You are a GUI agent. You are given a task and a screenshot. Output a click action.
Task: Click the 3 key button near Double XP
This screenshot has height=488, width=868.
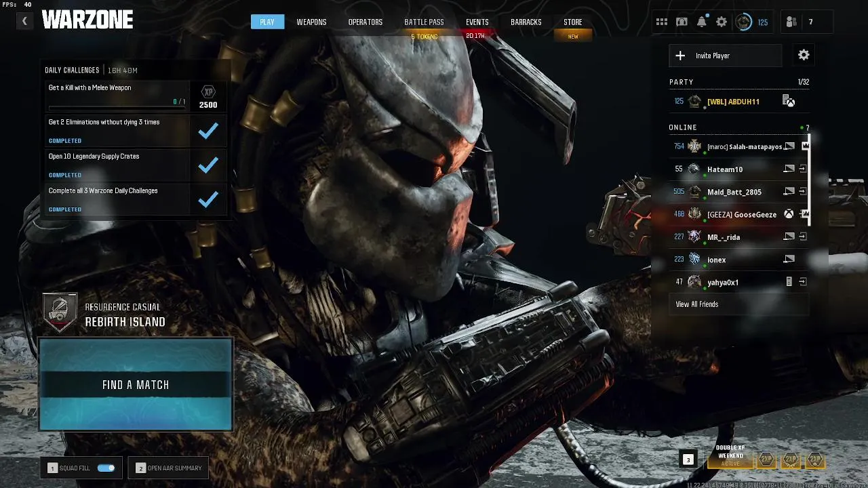[688, 460]
